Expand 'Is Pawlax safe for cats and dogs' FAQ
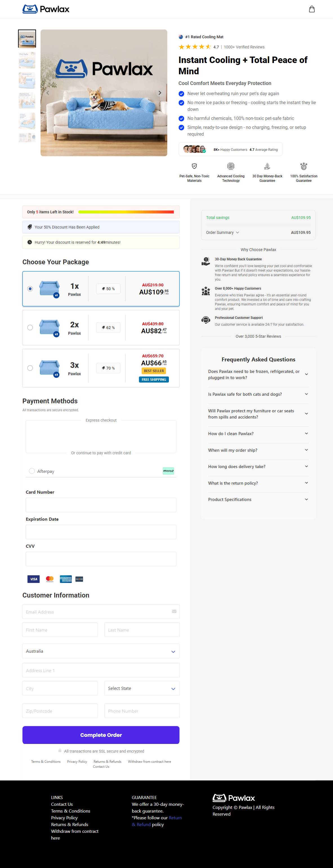The width and height of the screenshot is (333, 868). [258, 394]
